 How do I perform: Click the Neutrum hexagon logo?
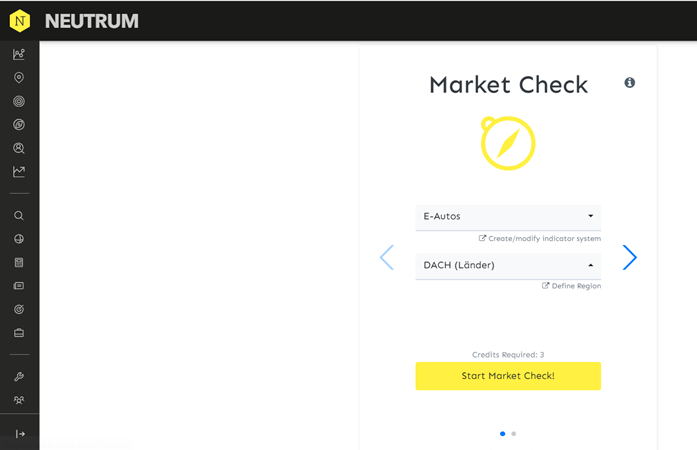(20, 21)
